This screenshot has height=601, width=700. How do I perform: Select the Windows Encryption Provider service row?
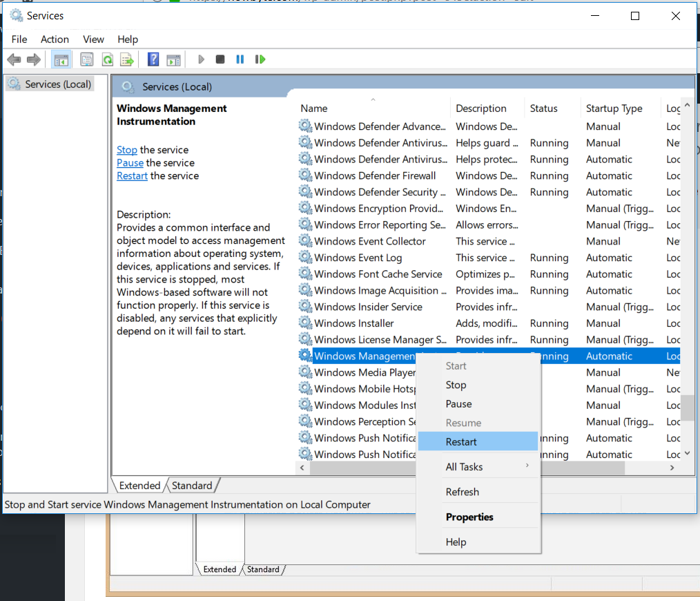pos(489,209)
